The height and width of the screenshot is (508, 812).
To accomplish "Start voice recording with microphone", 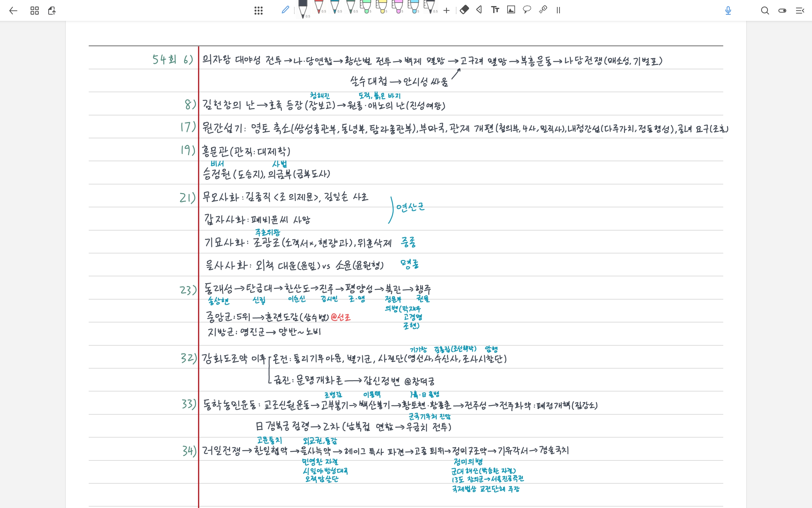I will (x=728, y=11).
